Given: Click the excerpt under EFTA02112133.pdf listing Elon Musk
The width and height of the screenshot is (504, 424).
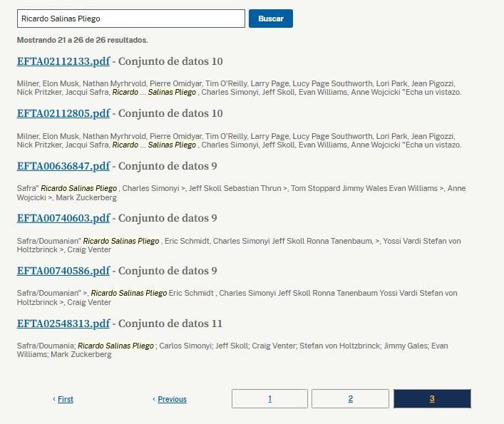Looking at the screenshot, I should coord(239,88).
